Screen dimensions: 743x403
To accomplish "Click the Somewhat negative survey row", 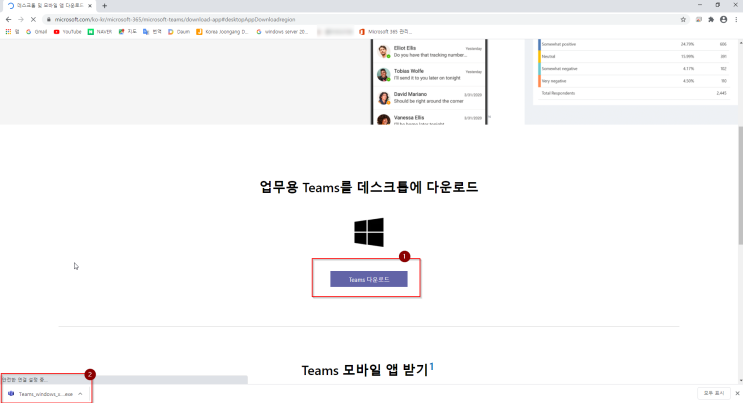I will point(634,69).
